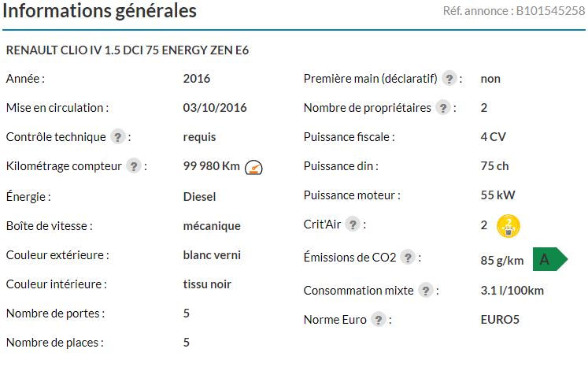Open help for Première main (déclaratif)
The height and width of the screenshot is (371, 588).
[x=449, y=79]
